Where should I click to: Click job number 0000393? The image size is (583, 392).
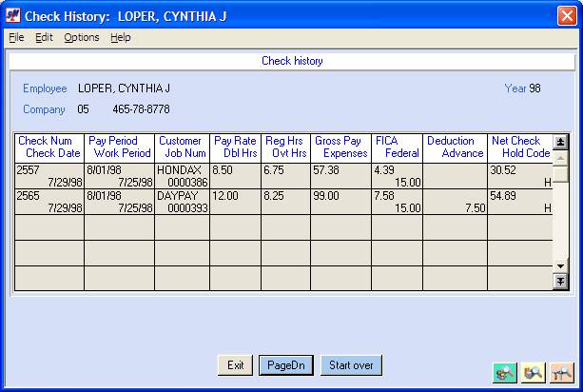point(187,208)
